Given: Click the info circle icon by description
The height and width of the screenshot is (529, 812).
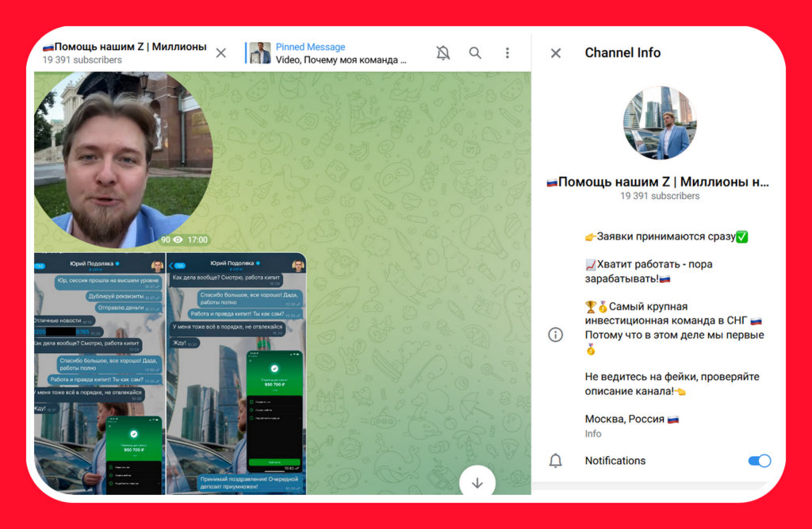Looking at the screenshot, I should [556, 335].
